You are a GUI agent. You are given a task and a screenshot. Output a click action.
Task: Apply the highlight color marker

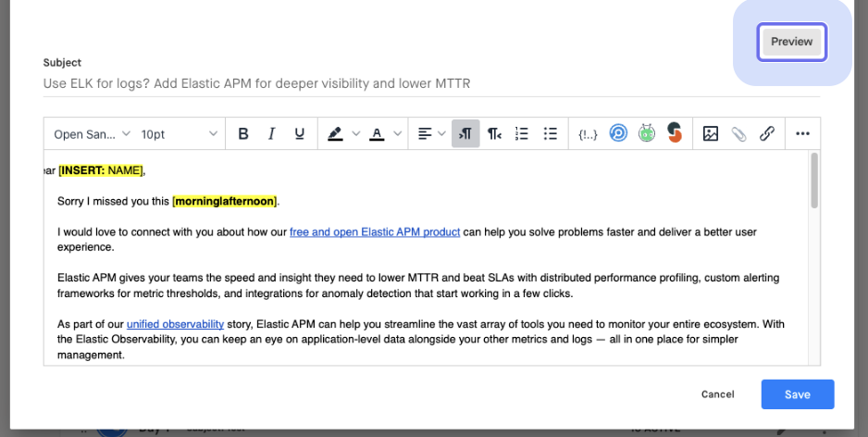coord(335,134)
